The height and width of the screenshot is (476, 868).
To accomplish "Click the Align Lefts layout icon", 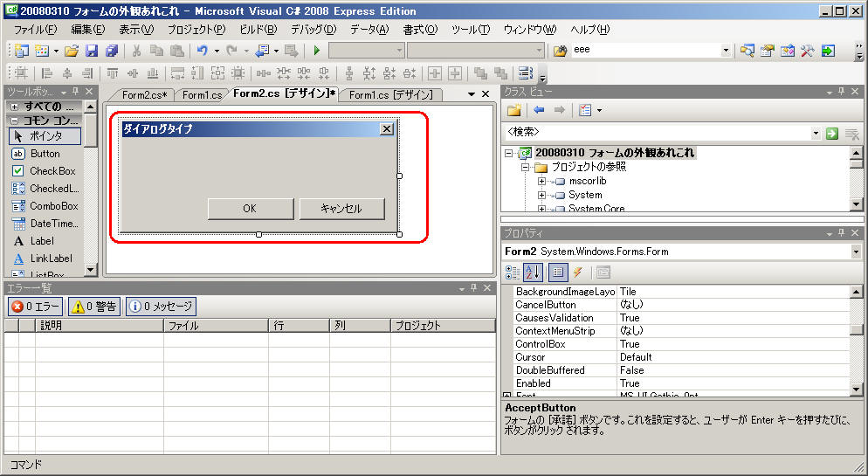I will point(47,73).
